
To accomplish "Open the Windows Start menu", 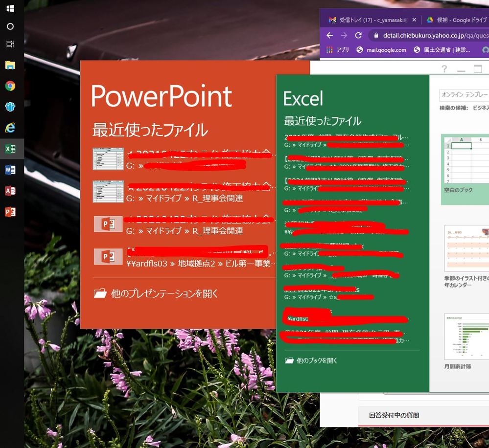I will coord(10,9).
